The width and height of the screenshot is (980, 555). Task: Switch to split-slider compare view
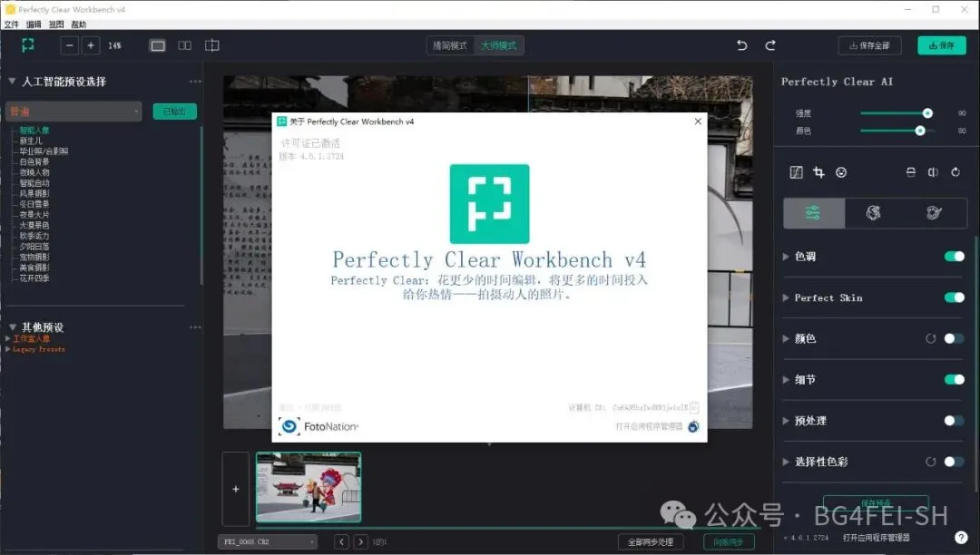(211, 45)
